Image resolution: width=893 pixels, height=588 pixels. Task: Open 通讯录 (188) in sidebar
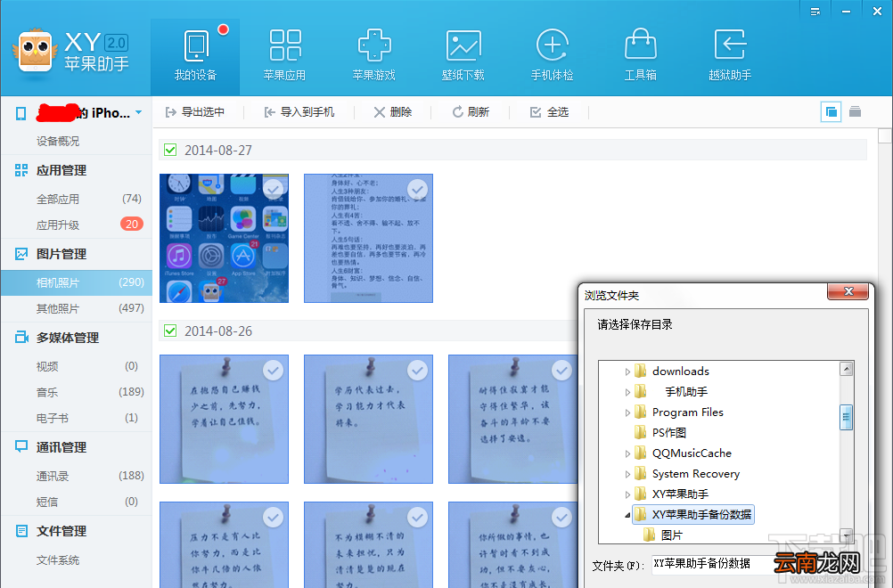coord(77,476)
